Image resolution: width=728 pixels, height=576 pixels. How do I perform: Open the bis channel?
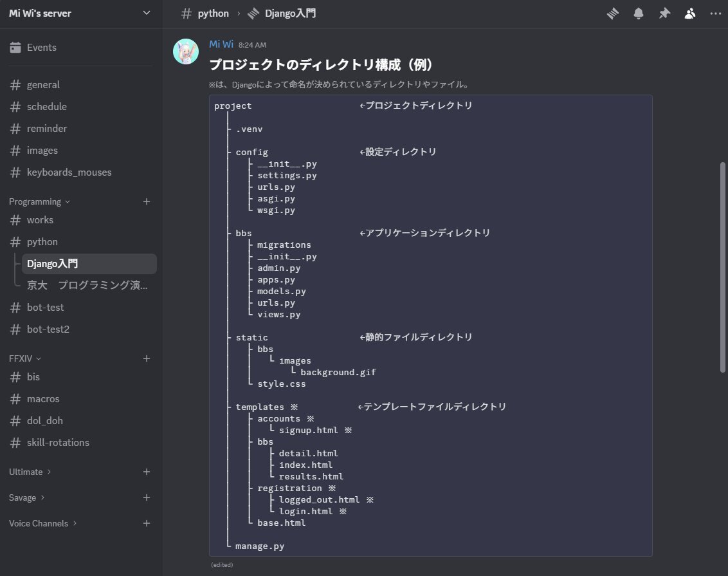(x=80, y=377)
